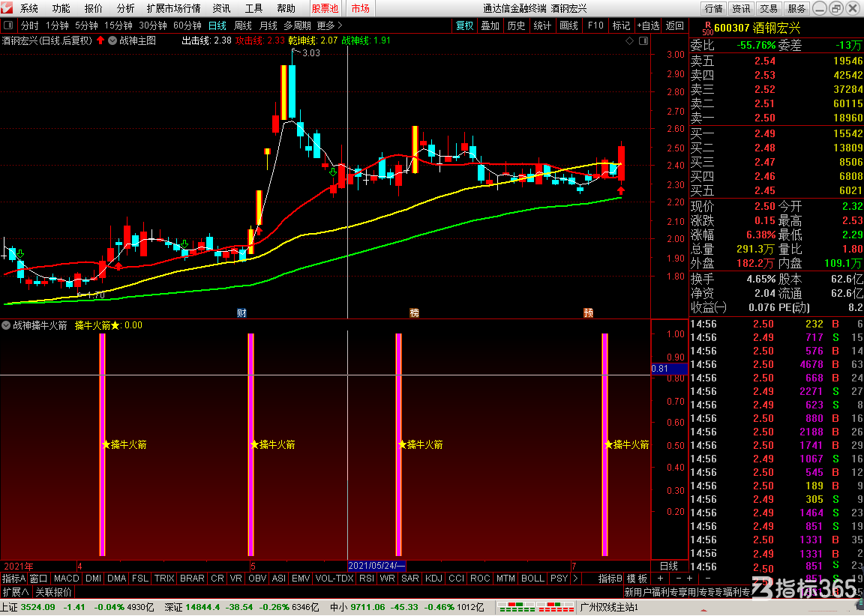Image resolution: width=864 pixels, height=616 pixels.
Task: Click the top-bar 资讯 button beside 交易
Action: 741,8
